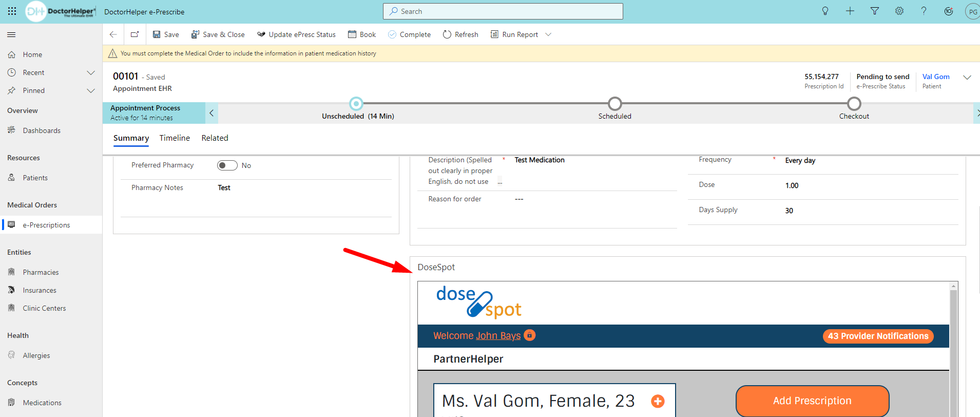Click the Frequency value Every day

[800, 161]
